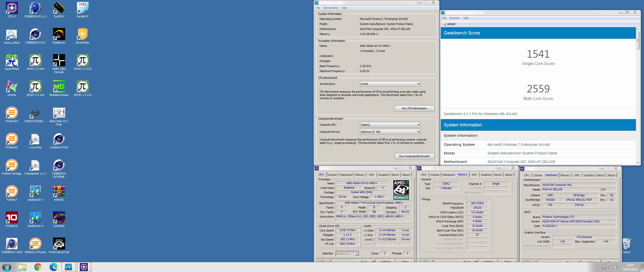Open wPrime desktop icon
644x272 pixels.
[12, 88]
